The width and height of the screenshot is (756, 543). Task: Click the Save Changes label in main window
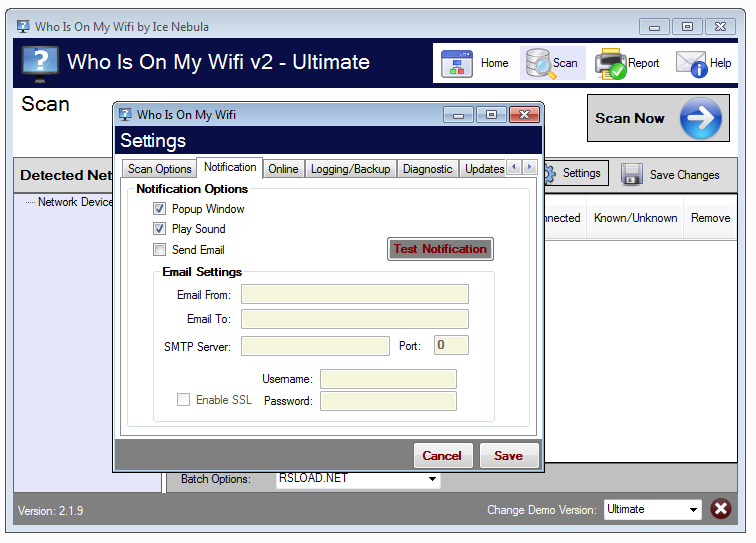684,175
